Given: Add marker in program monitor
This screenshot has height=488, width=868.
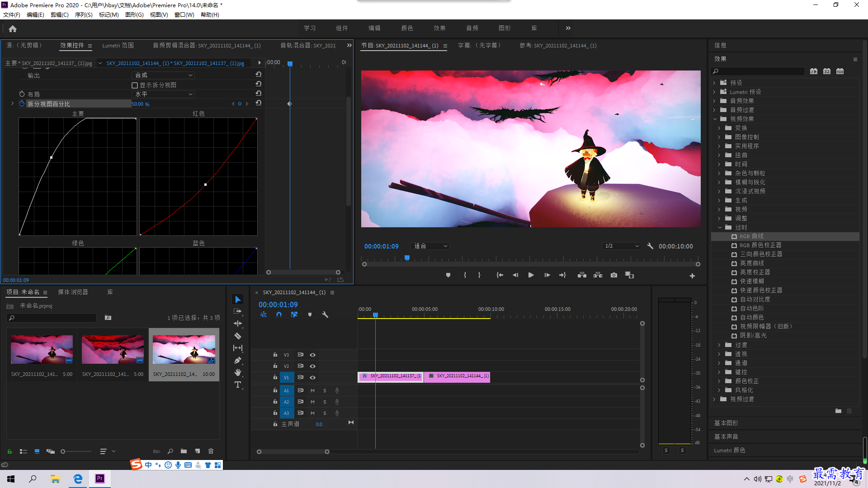Looking at the screenshot, I should coord(448,275).
